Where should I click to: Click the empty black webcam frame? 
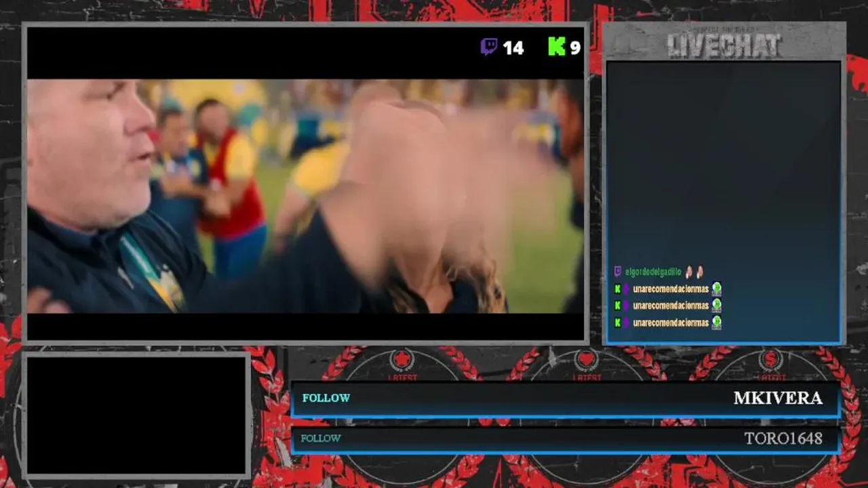136,415
